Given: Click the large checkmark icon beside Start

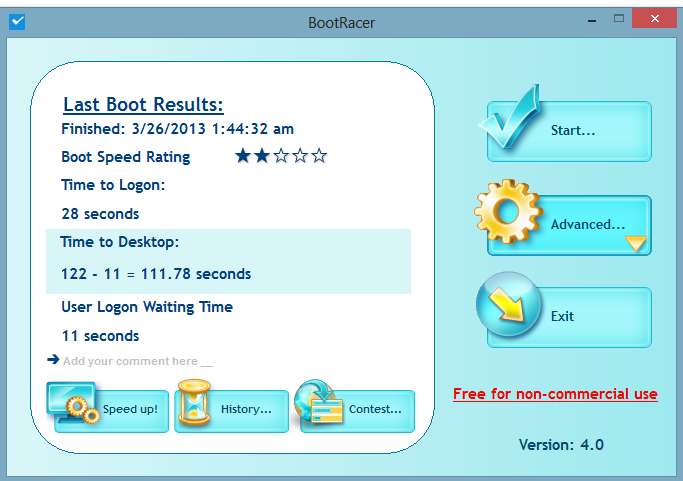Looking at the screenshot, I should click(510, 117).
